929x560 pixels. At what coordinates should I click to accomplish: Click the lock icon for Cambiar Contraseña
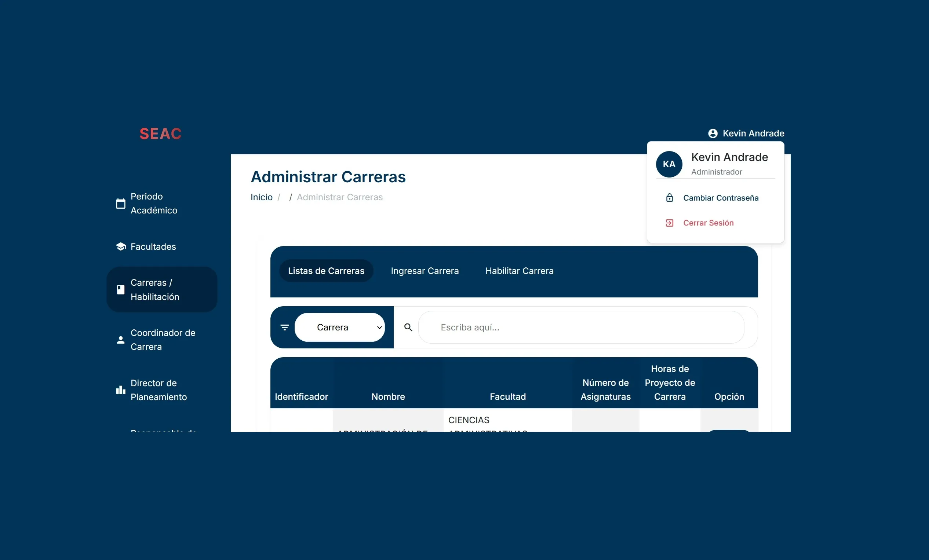(x=669, y=198)
